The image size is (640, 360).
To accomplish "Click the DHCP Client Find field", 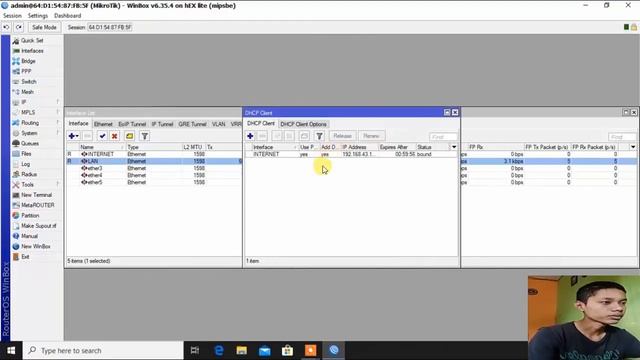I will pyautogui.click(x=443, y=137).
